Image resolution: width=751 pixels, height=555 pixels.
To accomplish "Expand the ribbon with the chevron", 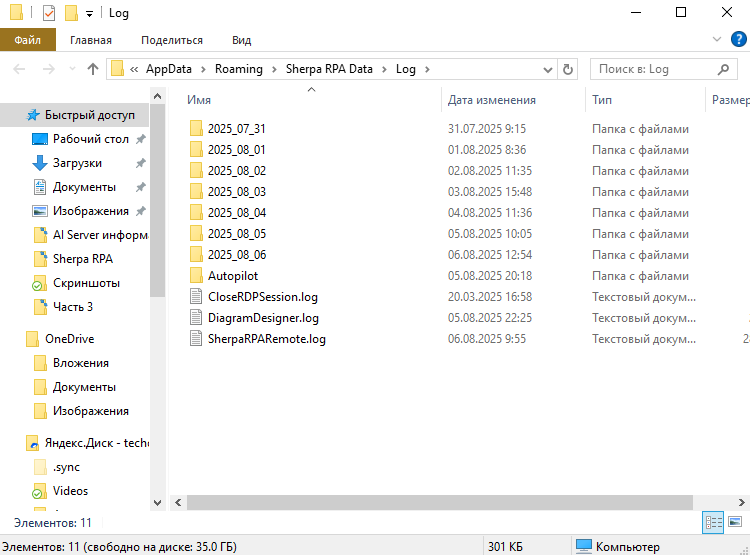I will click(716, 40).
